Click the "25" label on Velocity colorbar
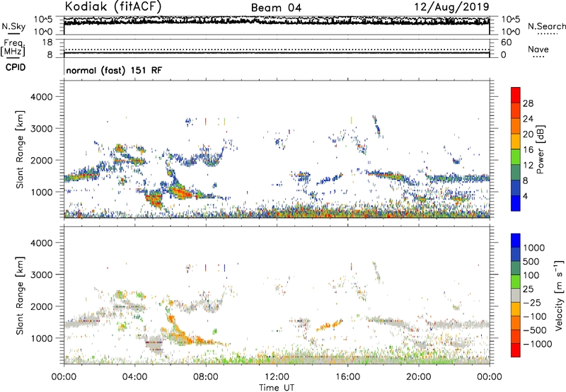The image size is (566, 392). (529, 289)
